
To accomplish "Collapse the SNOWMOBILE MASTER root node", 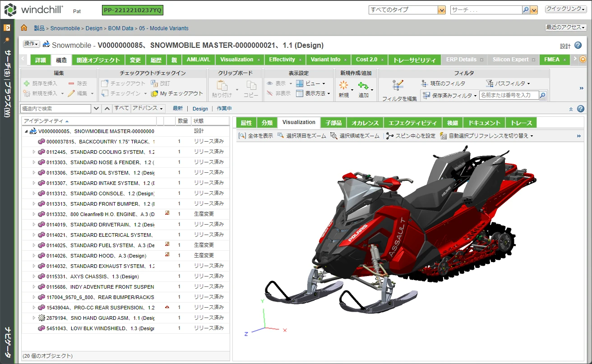I will pyautogui.click(x=26, y=131).
